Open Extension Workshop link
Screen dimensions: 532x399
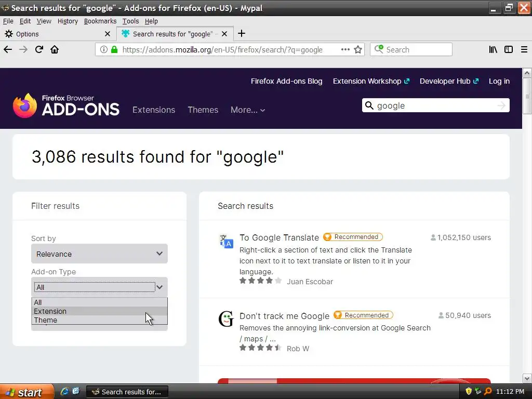tap(371, 81)
